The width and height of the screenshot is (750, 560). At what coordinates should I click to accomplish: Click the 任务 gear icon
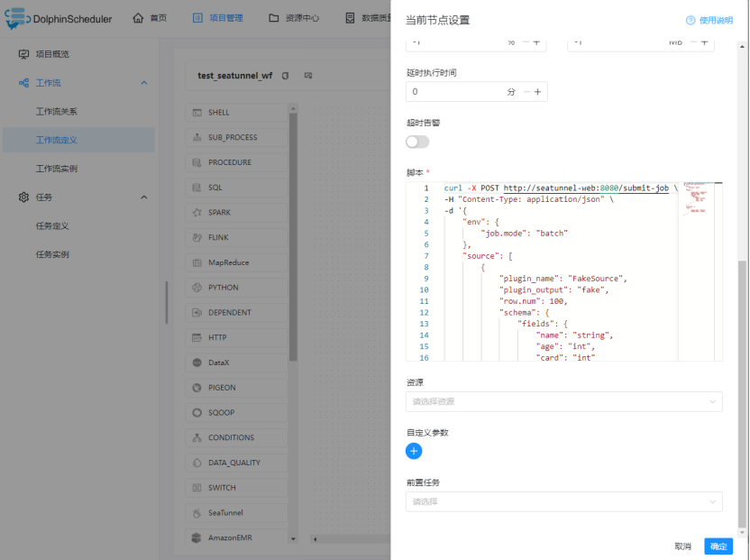[x=23, y=197]
